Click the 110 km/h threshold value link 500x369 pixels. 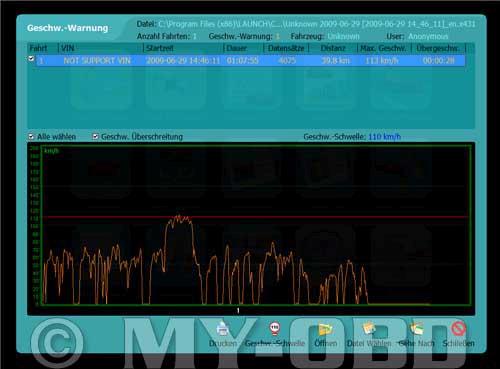pos(384,137)
